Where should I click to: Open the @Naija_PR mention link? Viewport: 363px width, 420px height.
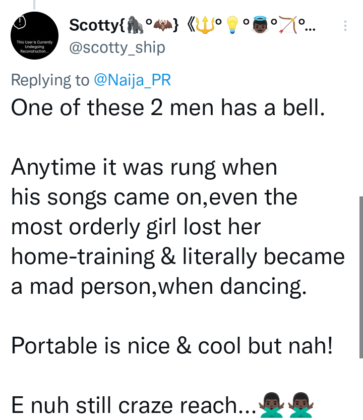(132, 80)
